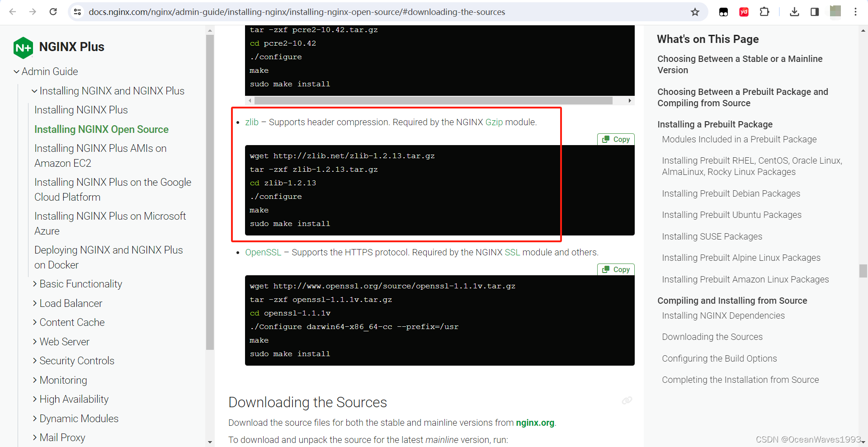Jump to Installing a Prebuilt Package

point(715,124)
